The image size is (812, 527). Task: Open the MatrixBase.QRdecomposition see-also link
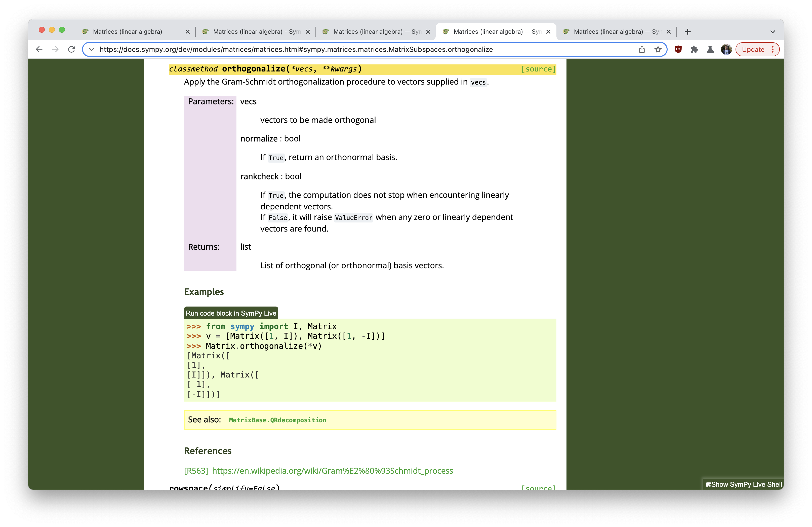tap(277, 420)
